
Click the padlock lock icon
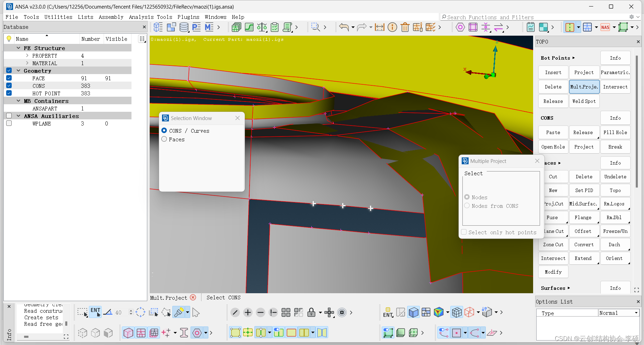coord(311,312)
